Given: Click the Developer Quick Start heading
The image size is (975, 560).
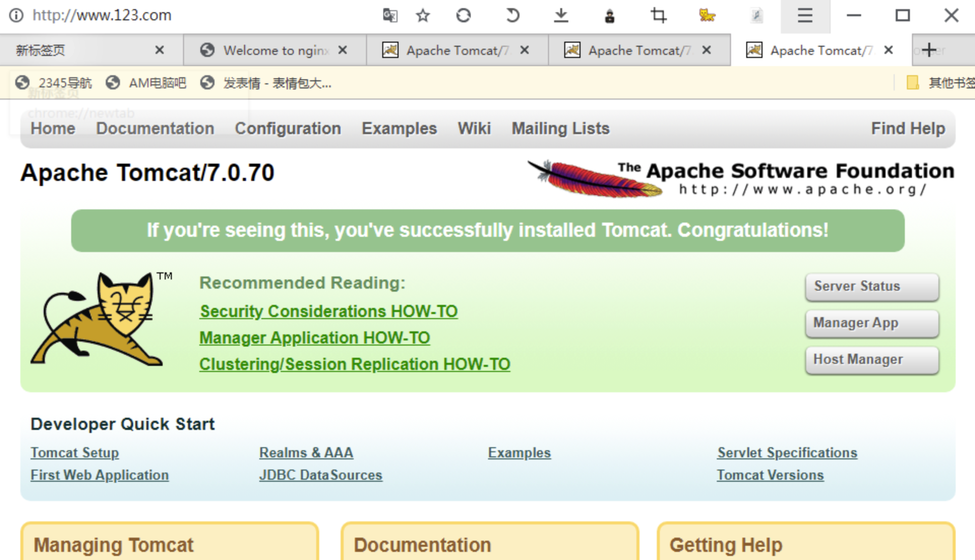Looking at the screenshot, I should [123, 424].
